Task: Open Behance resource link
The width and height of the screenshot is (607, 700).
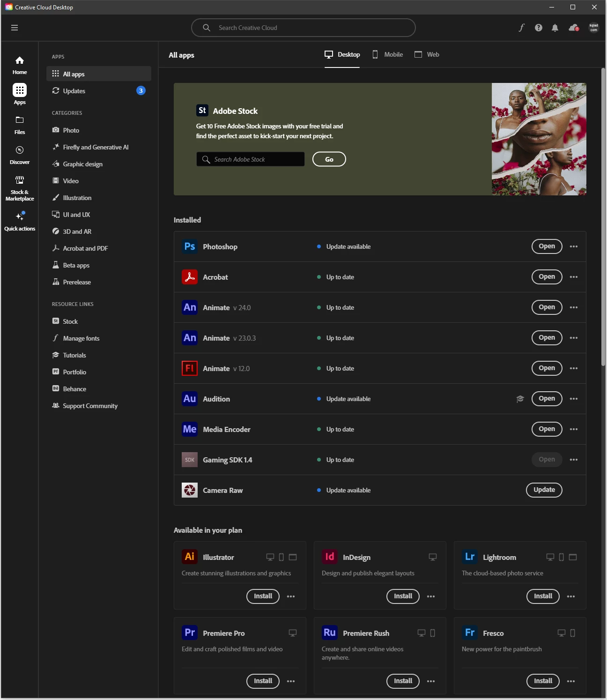Action: (x=99, y=388)
